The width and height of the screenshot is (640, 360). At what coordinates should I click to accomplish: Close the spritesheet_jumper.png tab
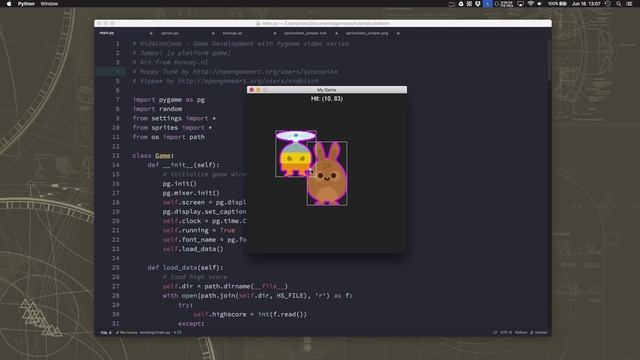coord(398,33)
